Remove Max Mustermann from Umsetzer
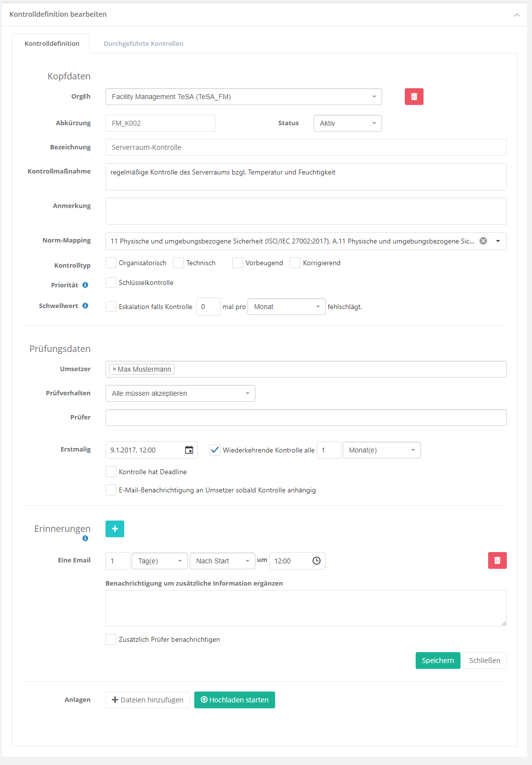 pos(114,369)
